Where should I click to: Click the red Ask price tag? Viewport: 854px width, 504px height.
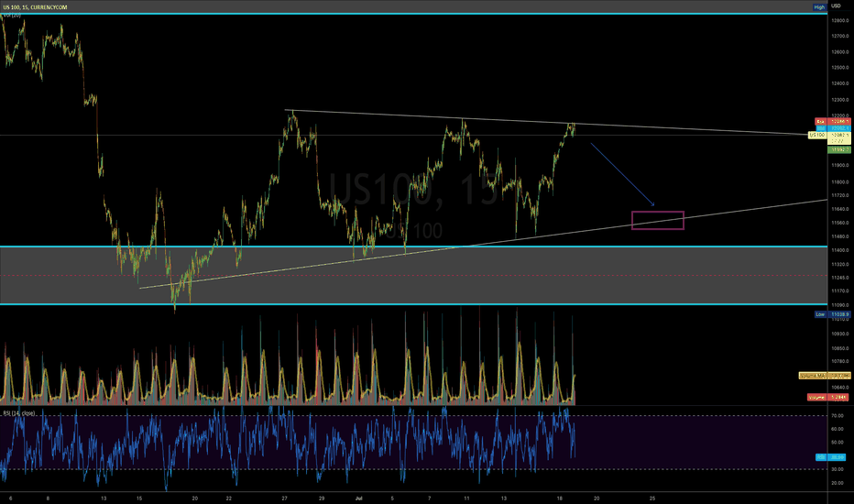coord(832,122)
